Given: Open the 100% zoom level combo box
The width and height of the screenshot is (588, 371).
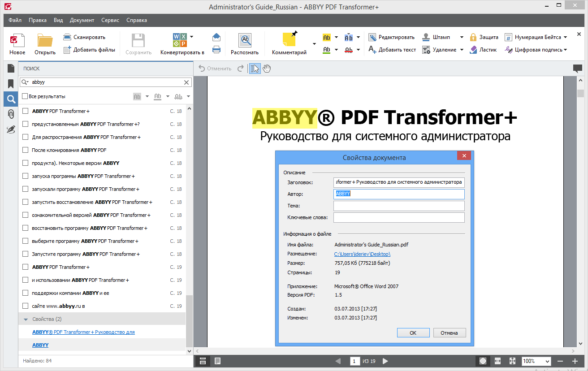Looking at the screenshot, I should pyautogui.click(x=536, y=361).
